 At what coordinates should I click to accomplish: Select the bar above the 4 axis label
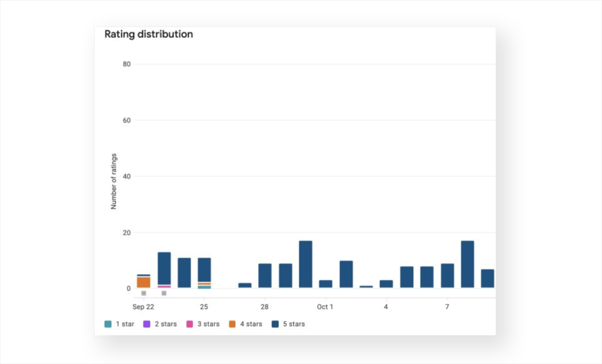pos(386,284)
